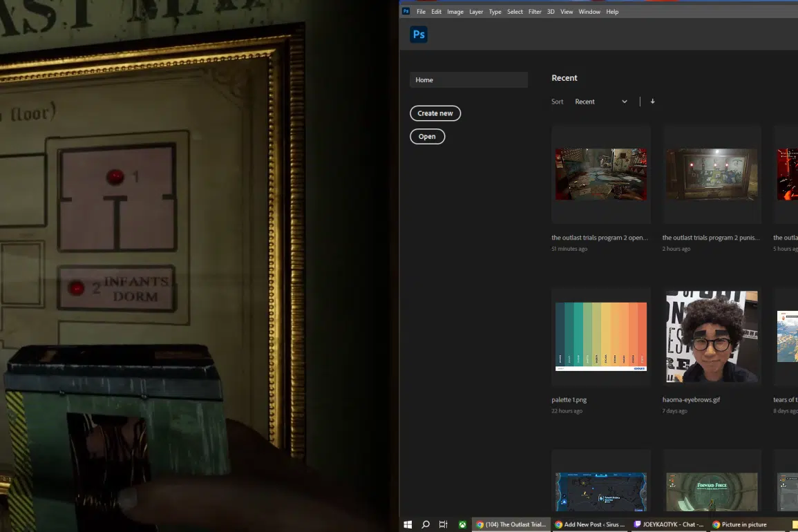The height and width of the screenshot is (532, 798).
Task: Select the Home tab in sidebar
Action: click(x=468, y=80)
